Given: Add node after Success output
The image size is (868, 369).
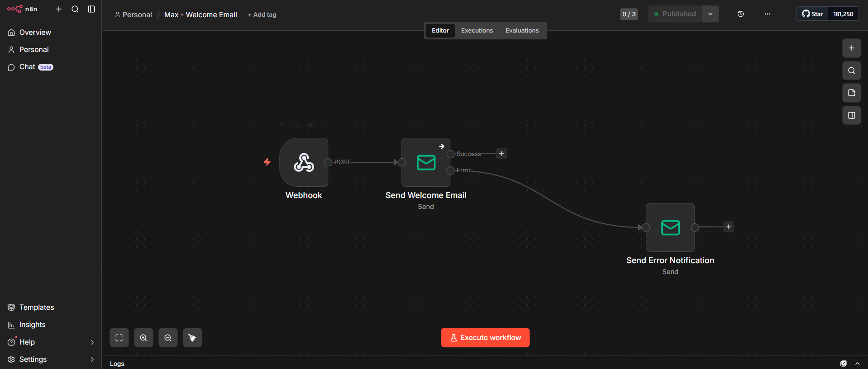Looking at the screenshot, I should (501, 154).
